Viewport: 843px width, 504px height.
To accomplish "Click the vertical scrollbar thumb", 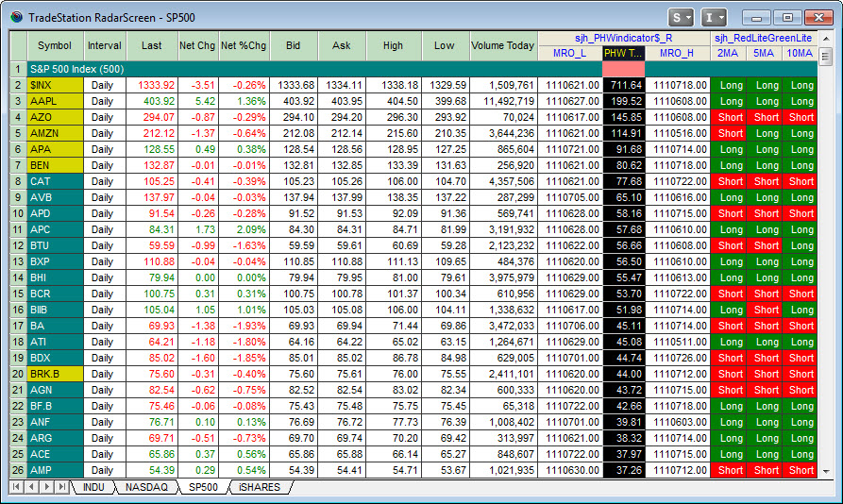I will (x=826, y=56).
